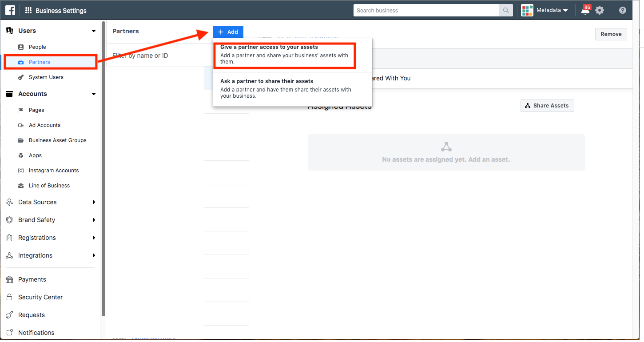Select Ask a partner to share their assets

[284, 88]
